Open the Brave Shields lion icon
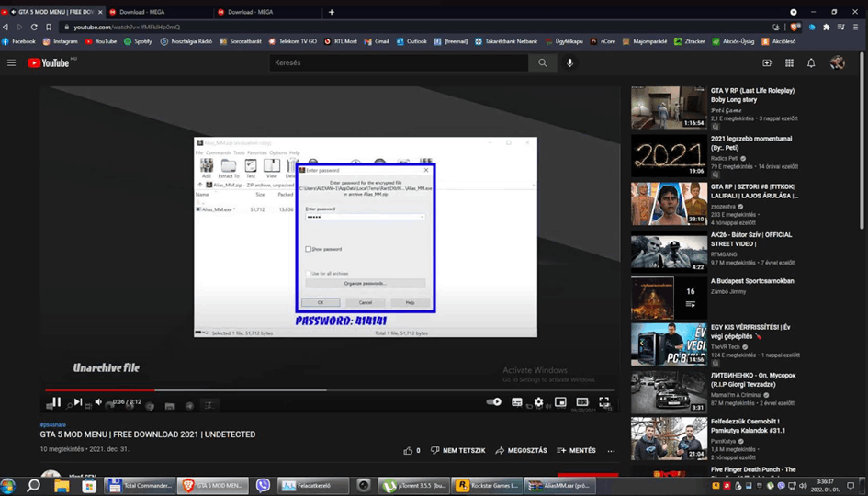Viewport: 868px width, 496px height. point(795,27)
